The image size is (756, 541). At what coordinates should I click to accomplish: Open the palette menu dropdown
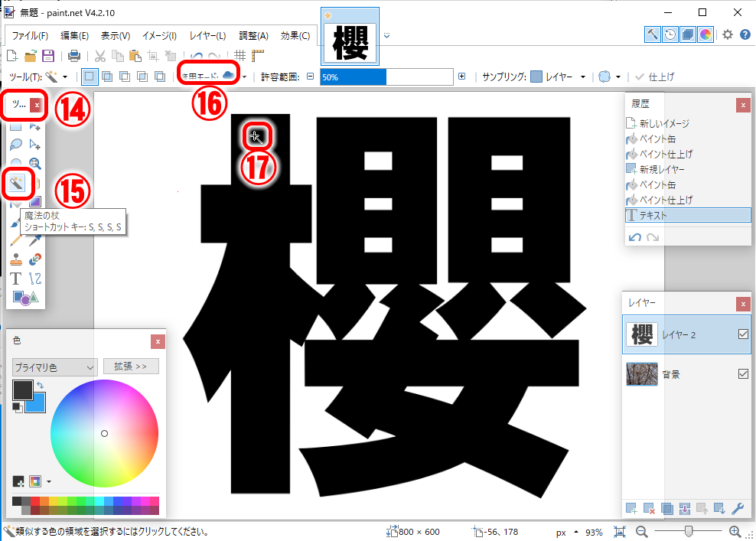[x=49, y=481]
